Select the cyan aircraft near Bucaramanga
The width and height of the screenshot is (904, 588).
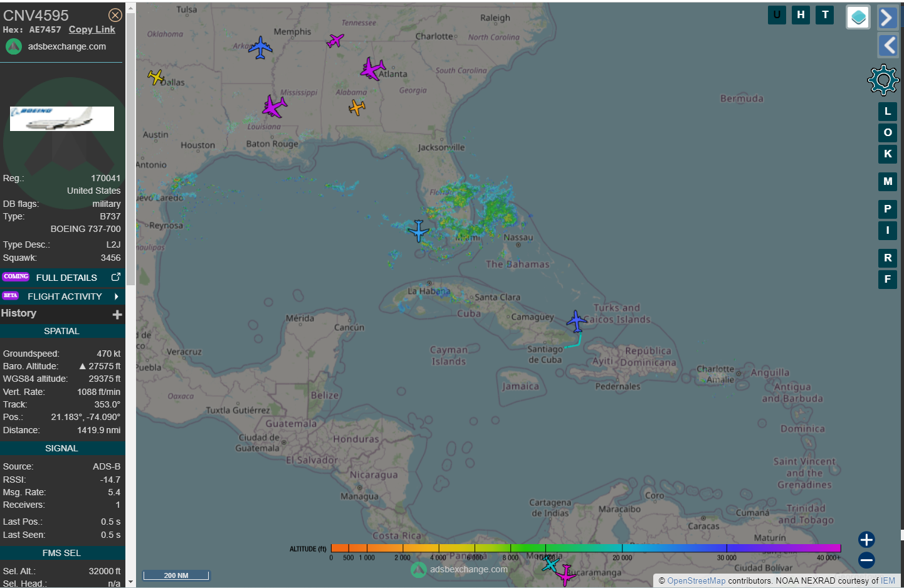click(x=550, y=564)
